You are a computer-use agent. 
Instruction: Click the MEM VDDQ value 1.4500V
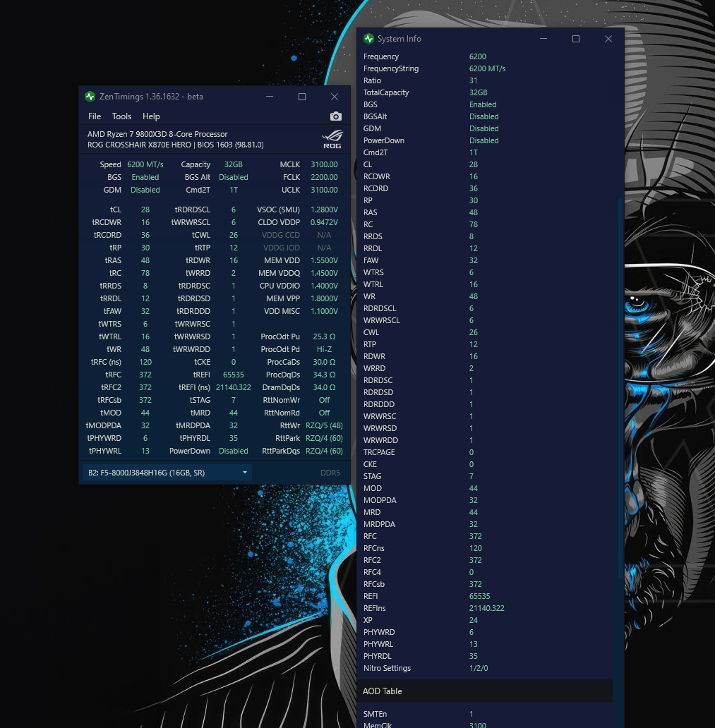click(x=324, y=273)
